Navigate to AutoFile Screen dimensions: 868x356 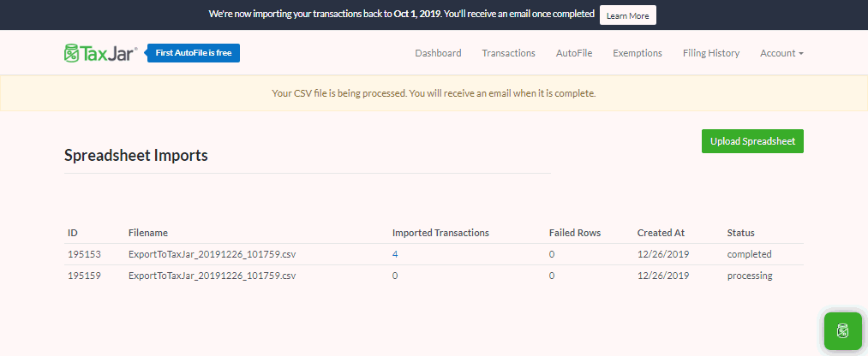coord(573,53)
